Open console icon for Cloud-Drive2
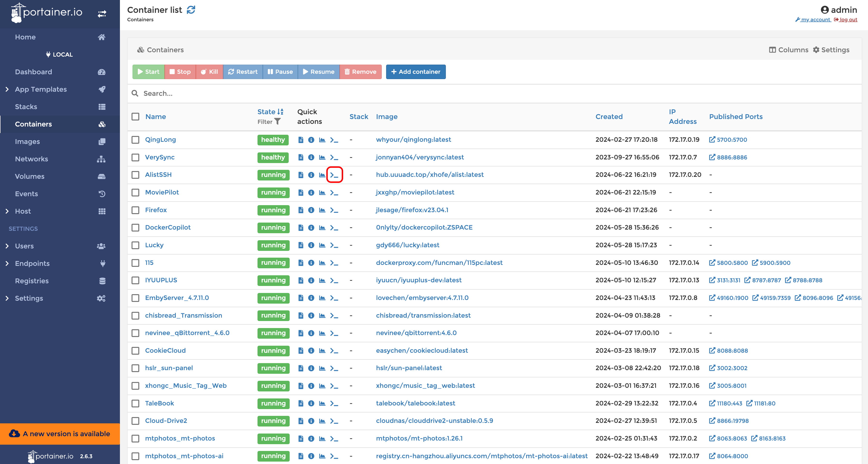This screenshot has width=868, height=464. tap(334, 421)
